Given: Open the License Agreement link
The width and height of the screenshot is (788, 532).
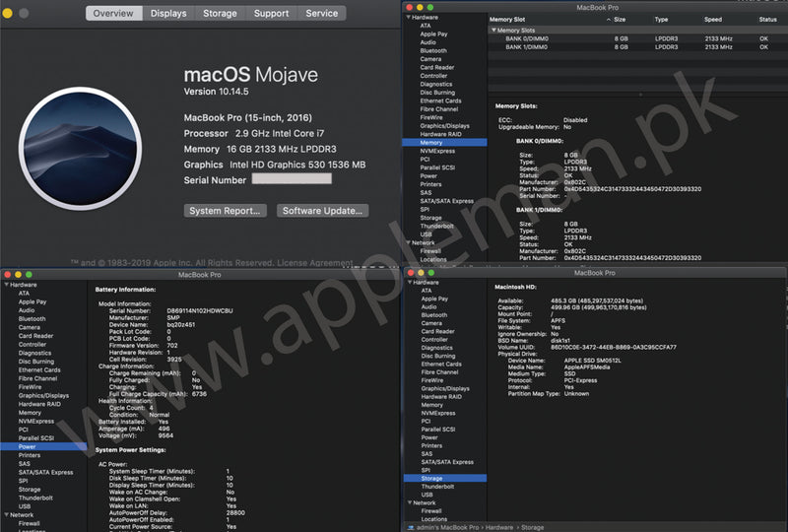Looking at the screenshot, I should click(314, 262).
